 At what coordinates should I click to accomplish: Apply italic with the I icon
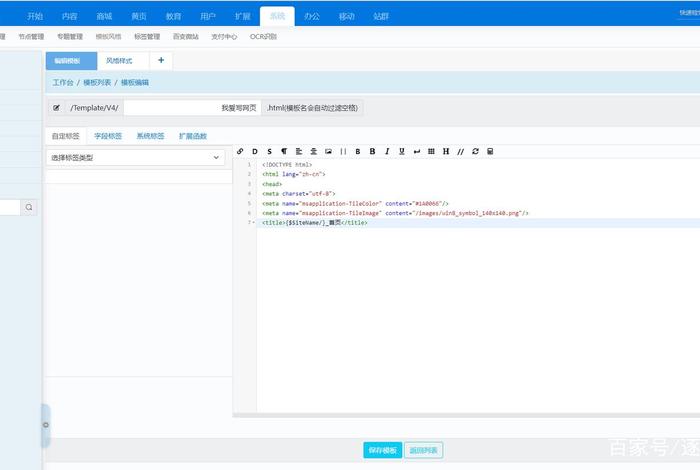pyautogui.click(x=387, y=151)
